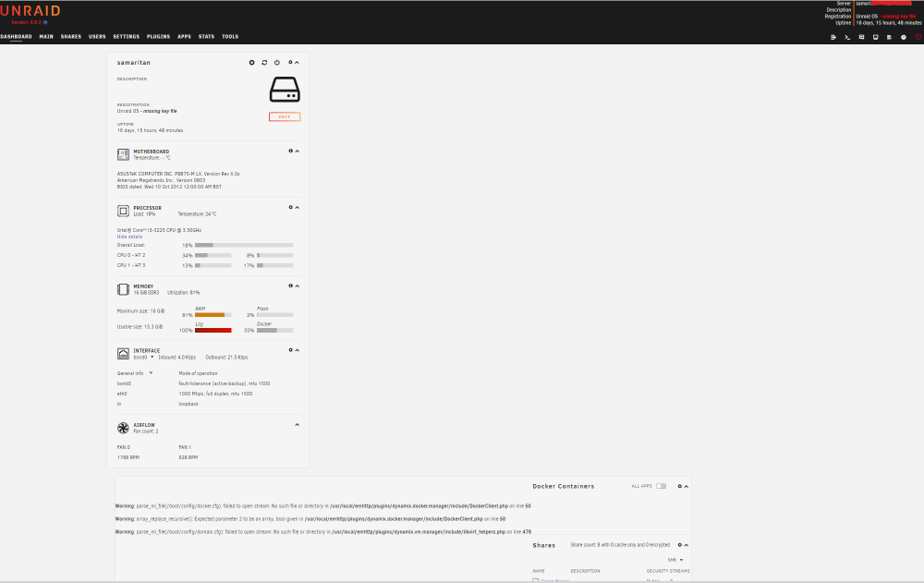Click the Airflow fan icon

point(123,428)
